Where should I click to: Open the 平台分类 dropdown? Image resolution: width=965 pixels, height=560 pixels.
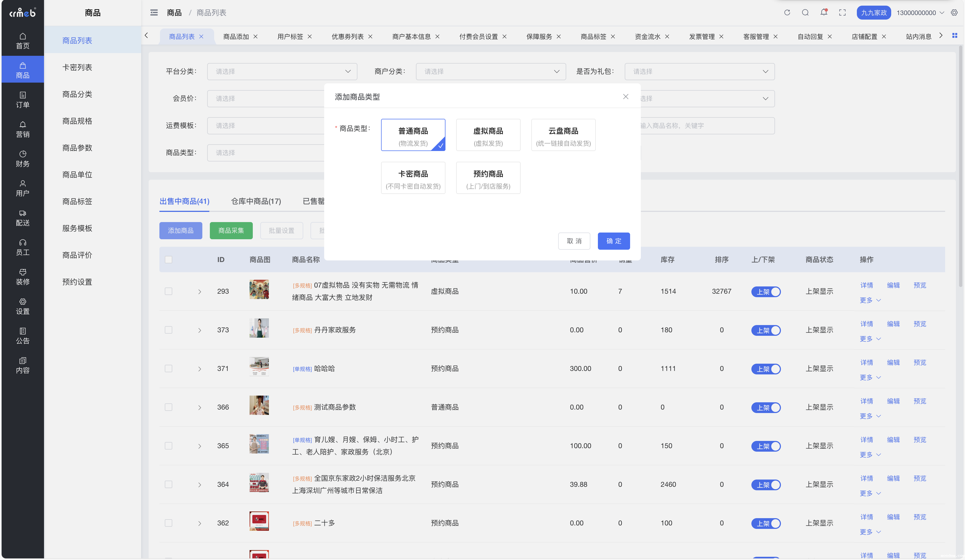point(282,72)
